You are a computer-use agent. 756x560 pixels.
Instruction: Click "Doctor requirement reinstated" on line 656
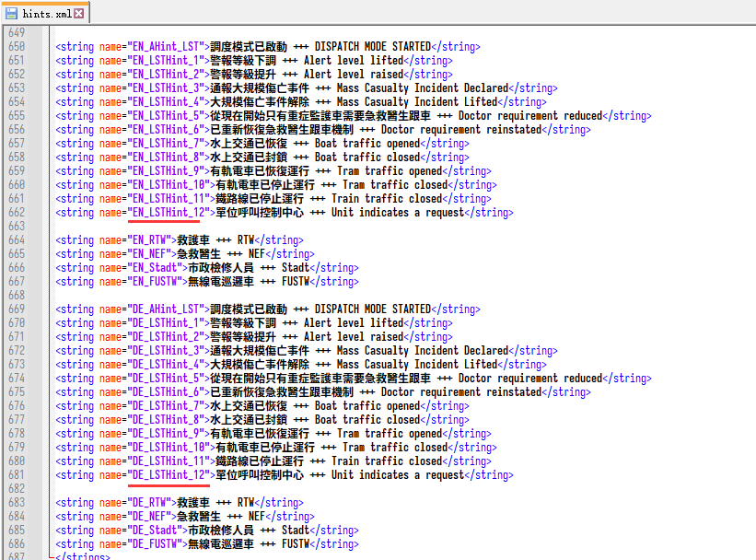pyautogui.click(x=461, y=130)
